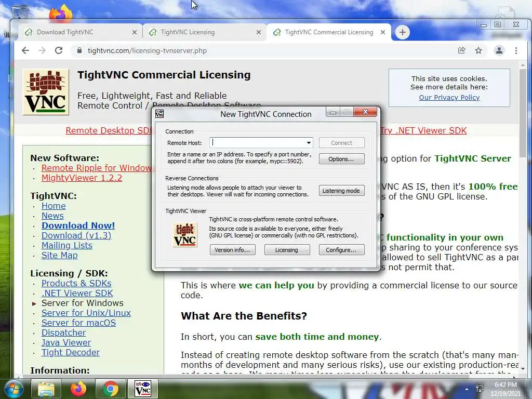Bookmark this page with the star icon

pos(478,50)
